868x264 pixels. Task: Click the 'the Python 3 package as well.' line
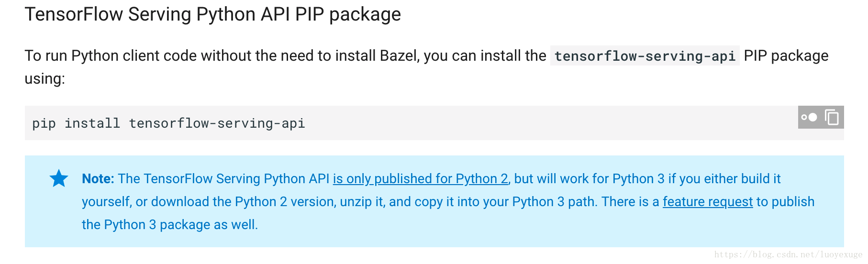[170, 224]
